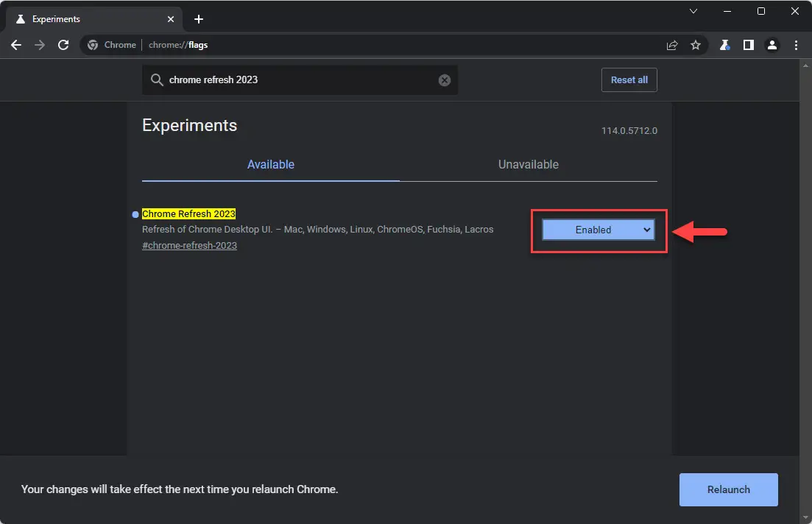Click the Experiments heading
The height and width of the screenshot is (524, 812).
(189, 126)
